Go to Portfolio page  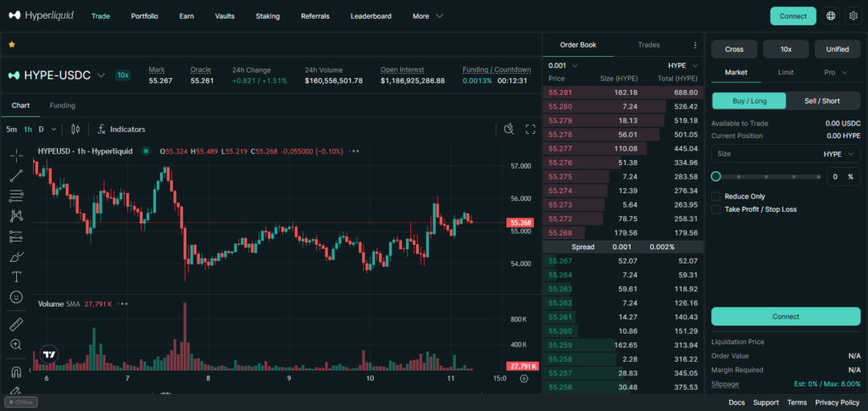144,16
